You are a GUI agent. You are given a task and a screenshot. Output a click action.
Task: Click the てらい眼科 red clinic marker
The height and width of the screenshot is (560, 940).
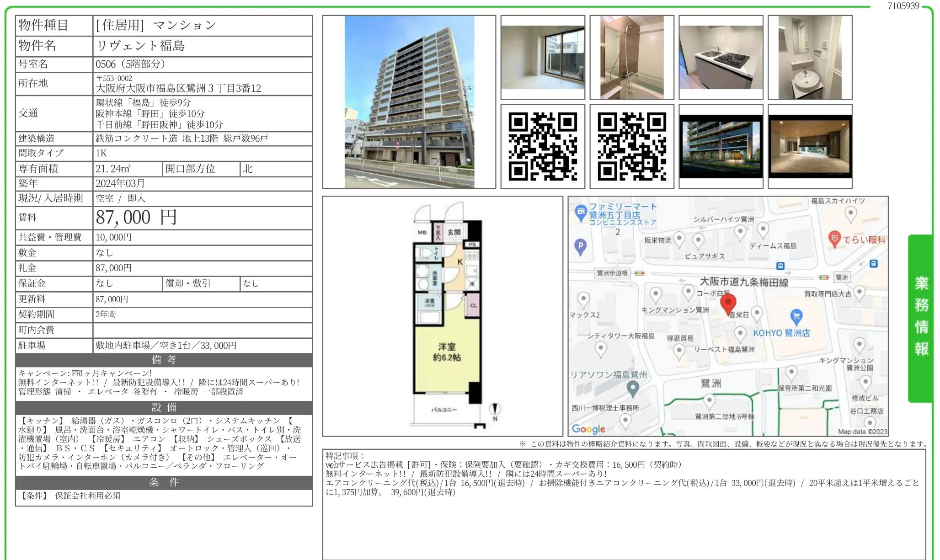click(834, 238)
